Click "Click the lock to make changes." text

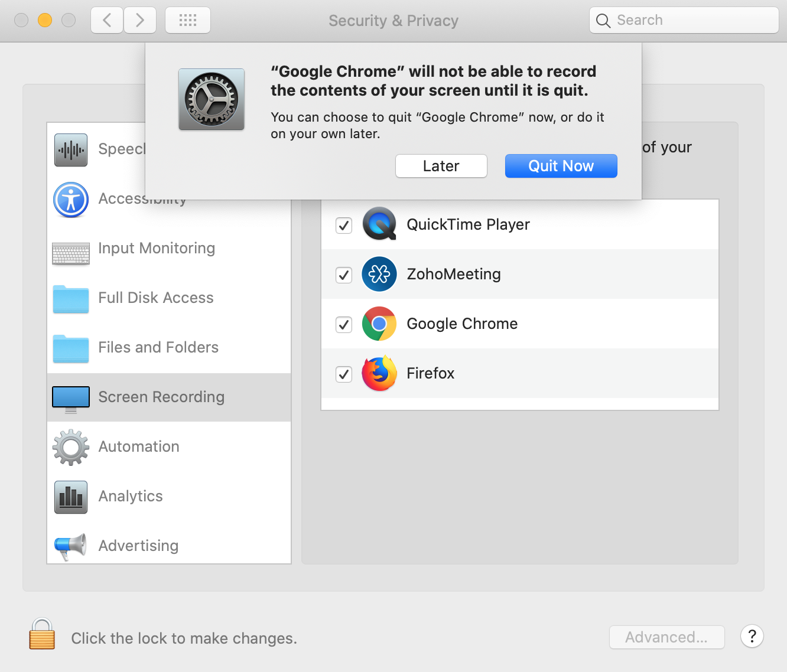tap(184, 638)
